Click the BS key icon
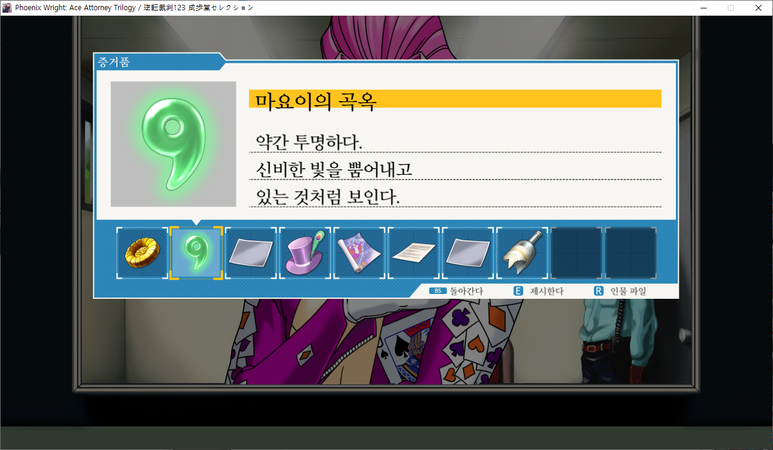The height and width of the screenshot is (450, 773). (437, 291)
